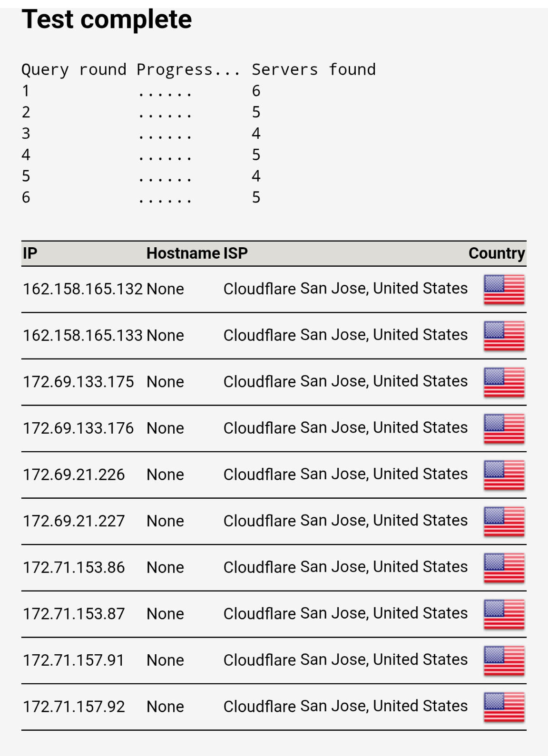Click the US flag for 172.69.21.227
Image resolution: width=548 pixels, height=756 pixels.
[504, 522]
